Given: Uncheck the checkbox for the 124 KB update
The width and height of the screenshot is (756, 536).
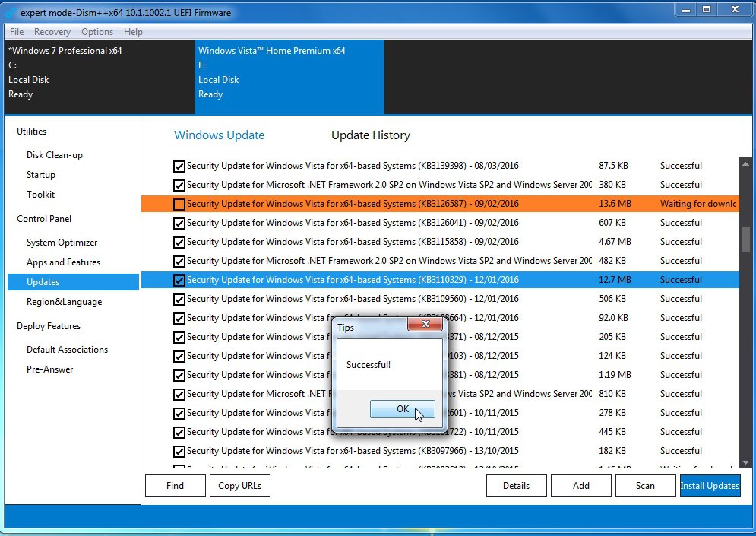Looking at the screenshot, I should tap(179, 356).
